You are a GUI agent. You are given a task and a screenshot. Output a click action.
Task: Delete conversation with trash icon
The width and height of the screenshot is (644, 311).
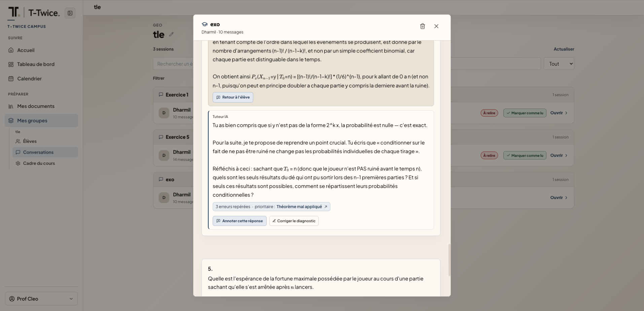coord(423,26)
